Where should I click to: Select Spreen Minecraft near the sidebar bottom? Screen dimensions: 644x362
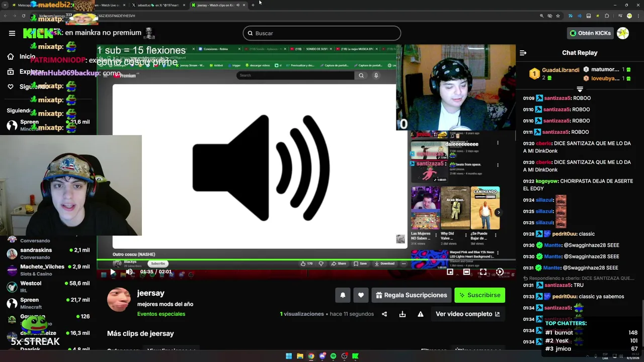pos(49,303)
